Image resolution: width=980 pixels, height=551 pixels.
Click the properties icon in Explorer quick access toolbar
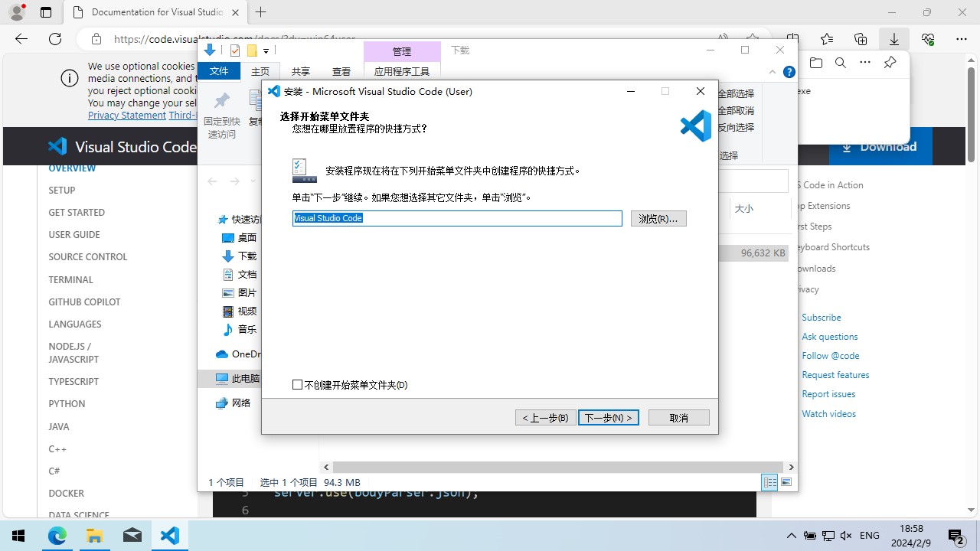[x=235, y=51]
